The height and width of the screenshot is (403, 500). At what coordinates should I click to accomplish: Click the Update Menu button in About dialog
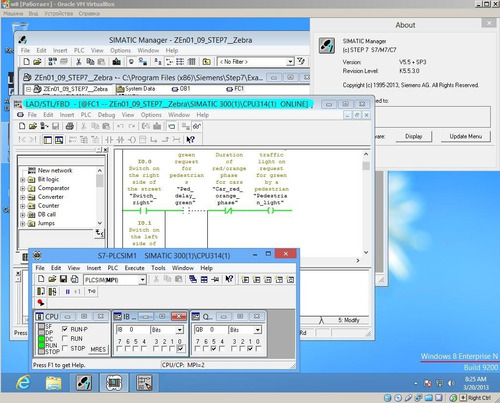pos(465,136)
